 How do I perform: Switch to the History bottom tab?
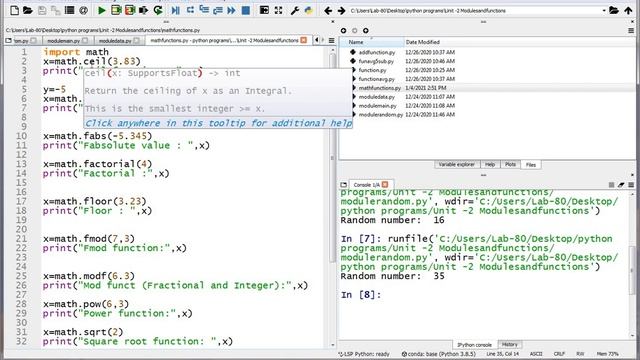[x=509, y=344]
